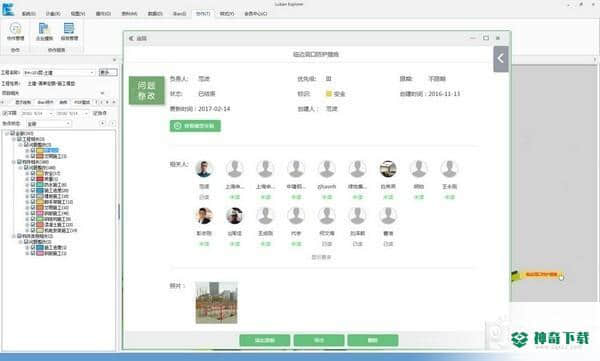
Task: Open the construction site photo thumbnail
Action: coord(217,302)
